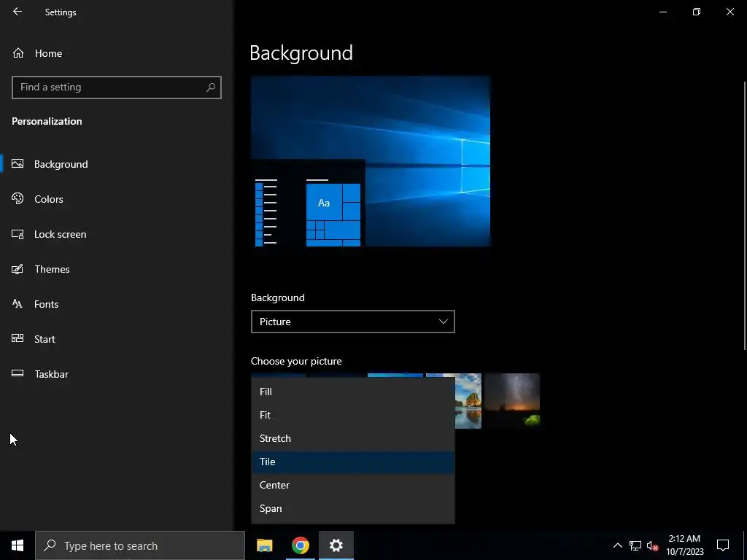
Task: Show hidden system tray icons
Action: pos(617,545)
